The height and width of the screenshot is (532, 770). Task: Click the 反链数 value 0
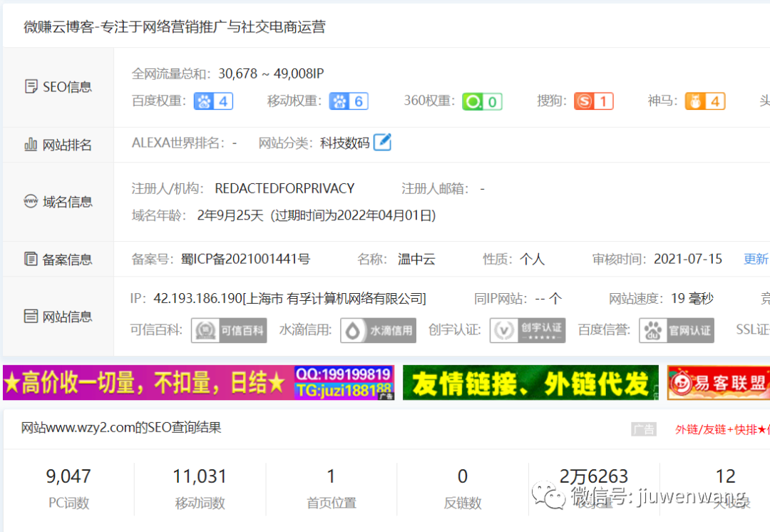[463, 476]
